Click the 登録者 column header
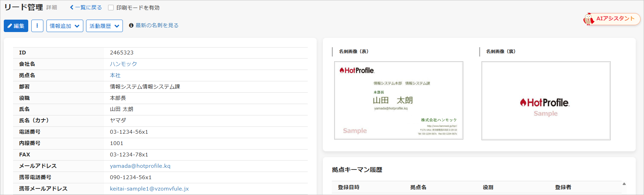The height and width of the screenshot is (195, 644). (x=563, y=187)
